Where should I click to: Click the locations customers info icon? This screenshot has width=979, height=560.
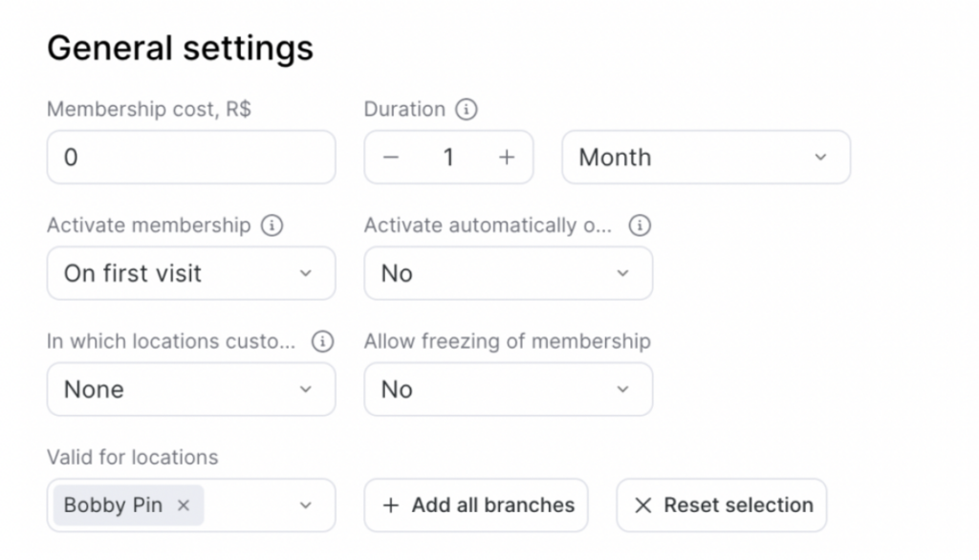coord(323,341)
